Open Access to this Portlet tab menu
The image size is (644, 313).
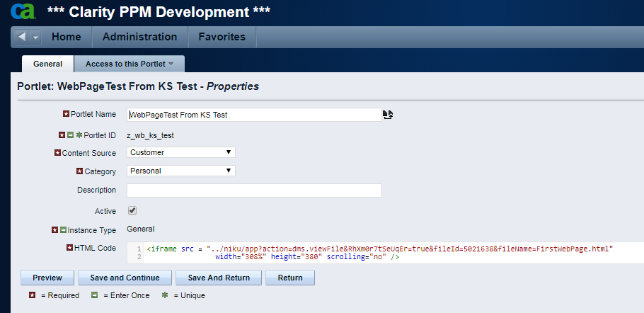point(130,64)
